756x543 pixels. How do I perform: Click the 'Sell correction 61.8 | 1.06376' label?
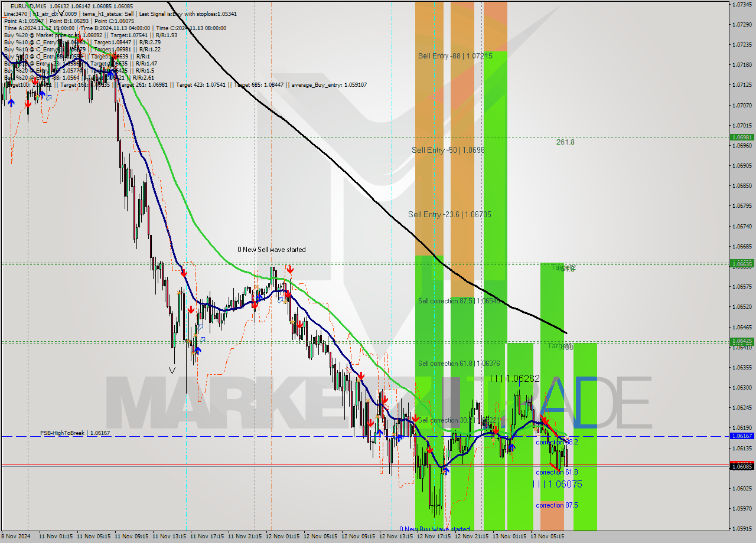459,364
